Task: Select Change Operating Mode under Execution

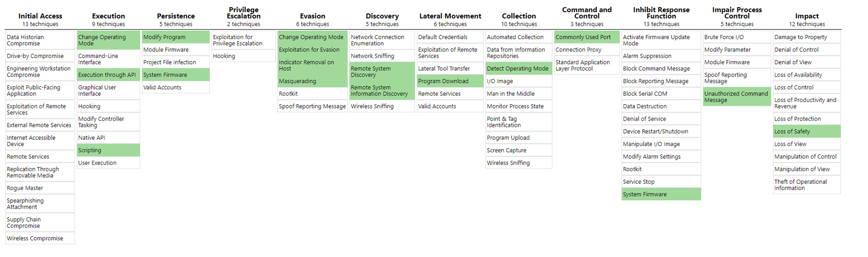Action: 108,40
